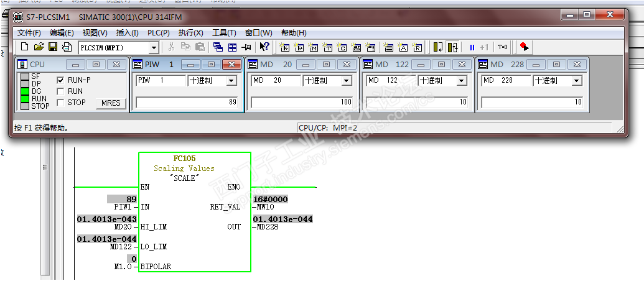Insert a counter (C) window
644x286 pixels.
point(342,47)
